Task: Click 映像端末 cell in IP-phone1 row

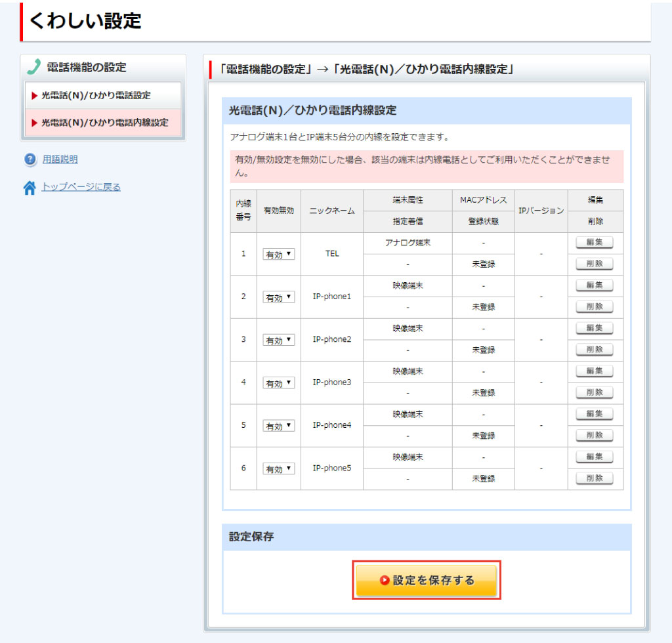Action: [408, 285]
